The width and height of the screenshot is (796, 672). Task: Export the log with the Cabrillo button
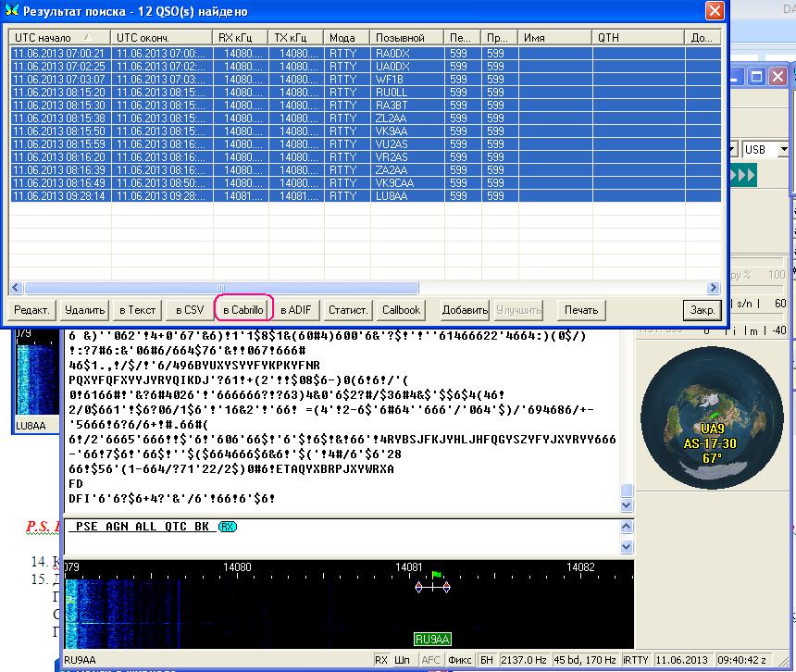243,309
